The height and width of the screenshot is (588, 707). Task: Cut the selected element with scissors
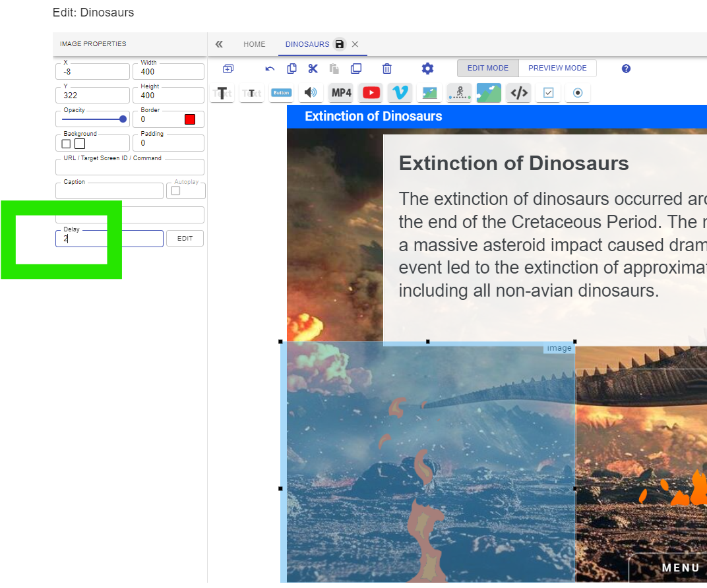[313, 69]
